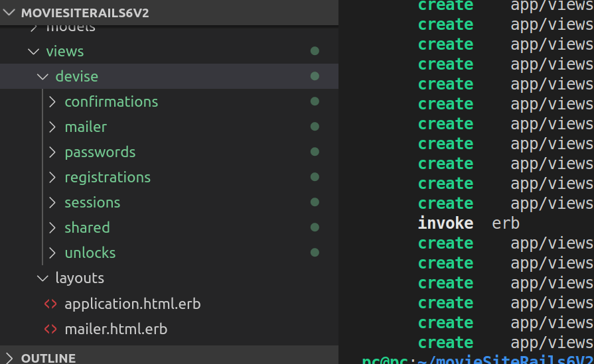Select the passwords folder name
The image size is (594, 364).
(x=100, y=152)
